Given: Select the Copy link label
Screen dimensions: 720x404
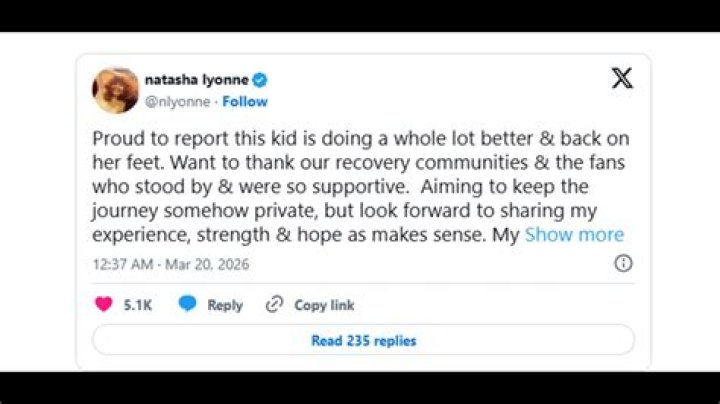Looking at the screenshot, I should (324, 305).
